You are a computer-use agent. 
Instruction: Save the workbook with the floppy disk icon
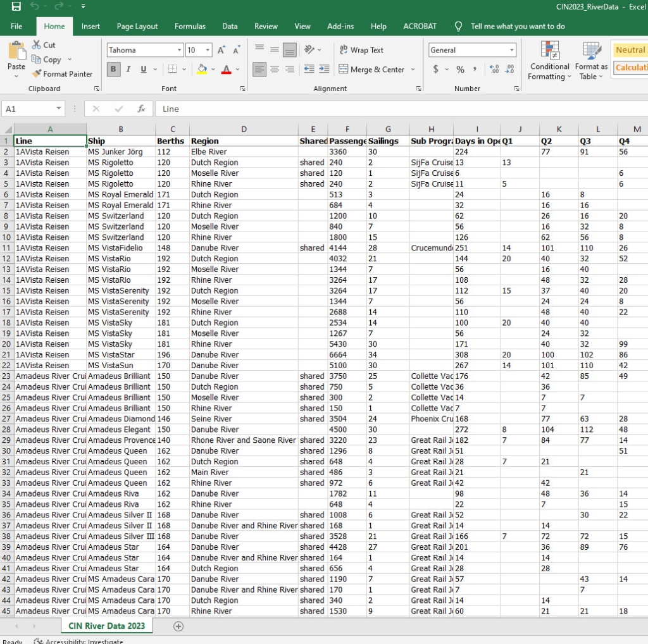pos(16,6)
